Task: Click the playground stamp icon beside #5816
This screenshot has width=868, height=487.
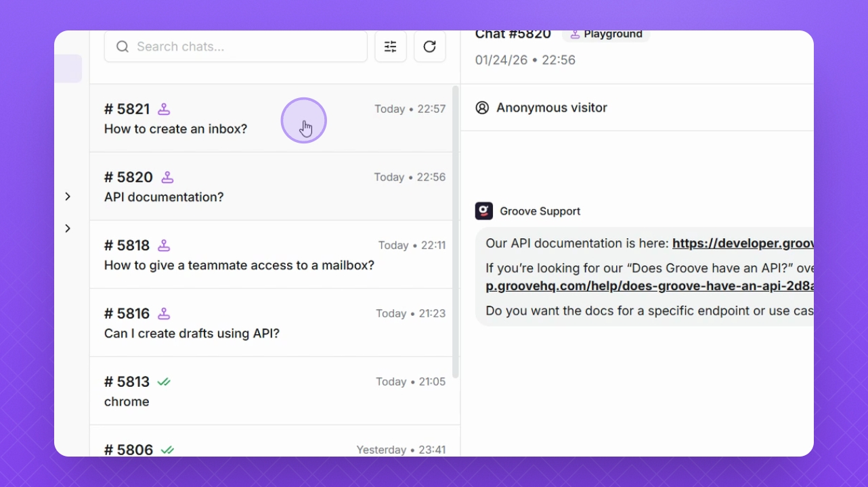Action: coord(164,314)
